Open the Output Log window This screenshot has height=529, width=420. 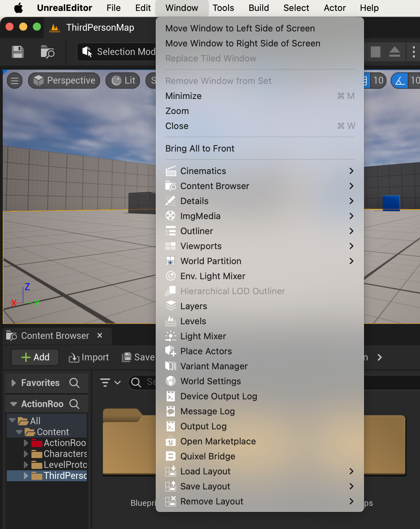click(260, 426)
